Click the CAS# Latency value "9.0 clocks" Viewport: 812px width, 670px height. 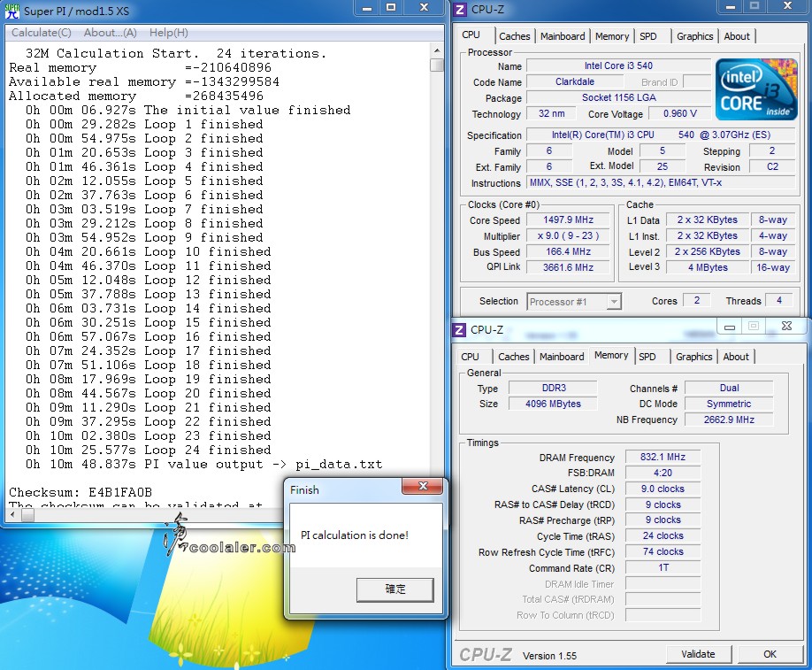pyautogui.click(x=663, y=489)
